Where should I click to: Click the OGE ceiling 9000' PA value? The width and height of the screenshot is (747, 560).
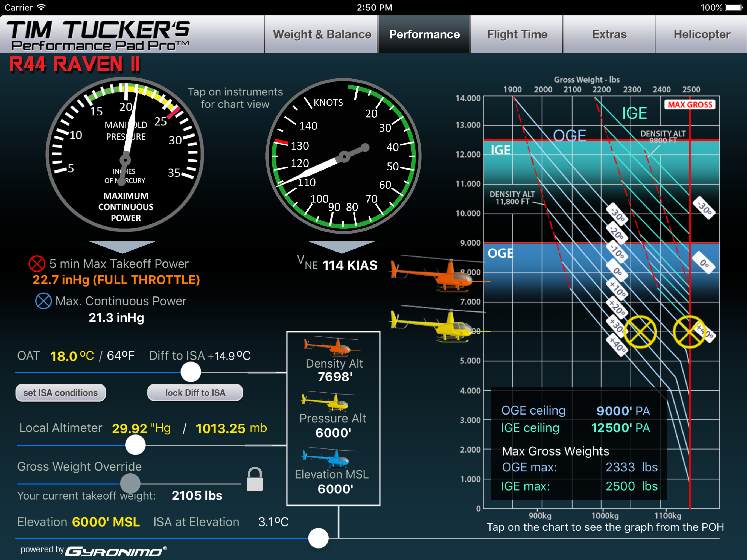pos(623,411)
